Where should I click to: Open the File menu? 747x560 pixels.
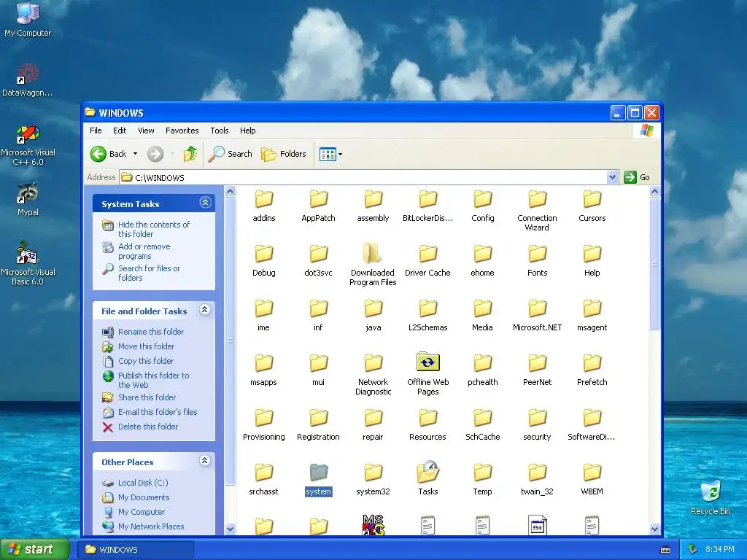[96, 131]
